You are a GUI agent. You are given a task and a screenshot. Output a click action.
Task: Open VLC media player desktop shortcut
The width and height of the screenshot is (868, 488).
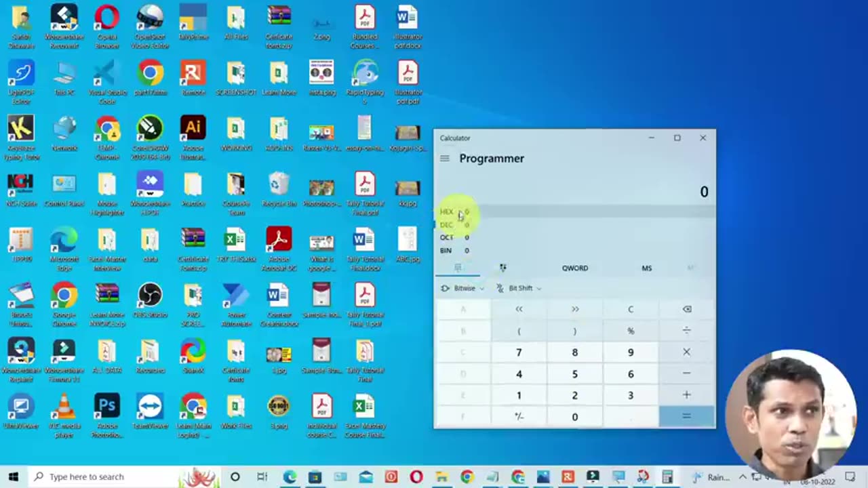[64, 416]
